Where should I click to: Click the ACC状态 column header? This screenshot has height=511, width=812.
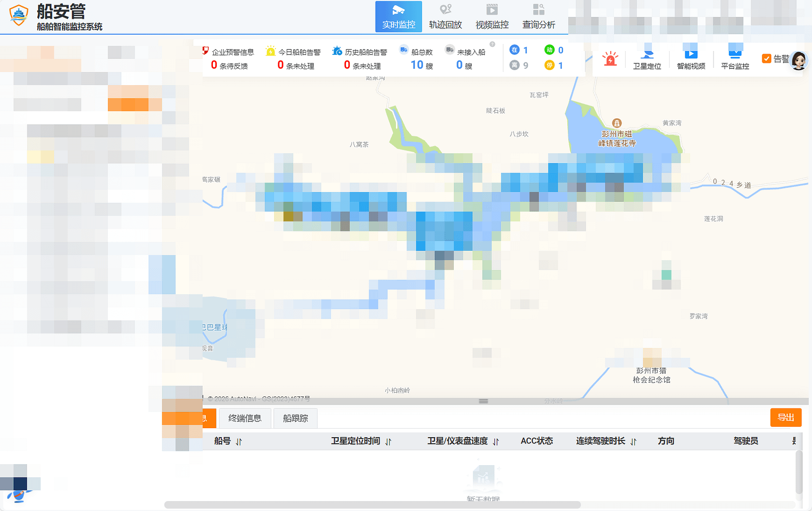(x=537, y=441)
